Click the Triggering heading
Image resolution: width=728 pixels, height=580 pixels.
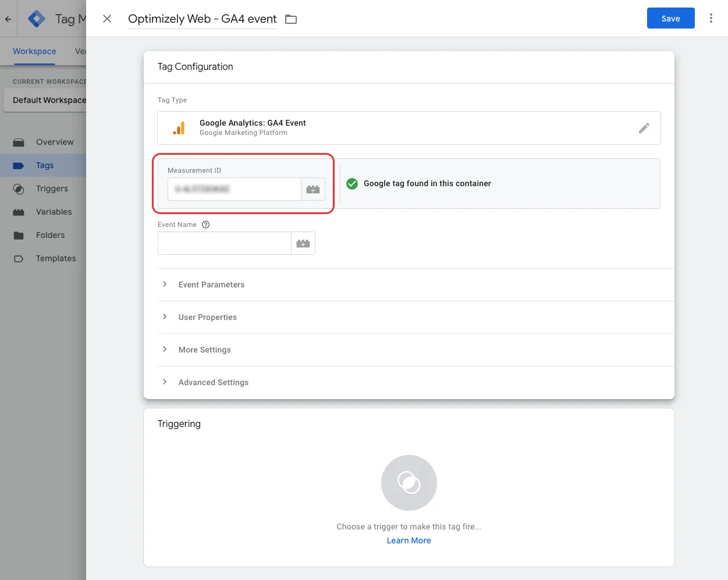tap(179, 424)
